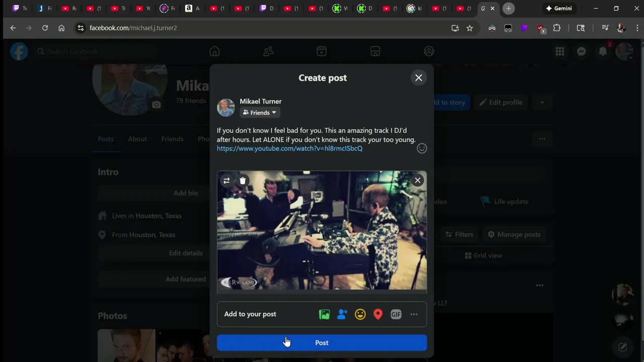
Task: Open the emoji picker in post text
Action: 422,148
